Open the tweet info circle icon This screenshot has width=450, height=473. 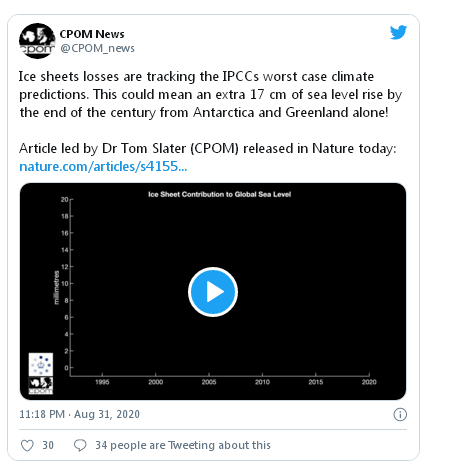400,414
